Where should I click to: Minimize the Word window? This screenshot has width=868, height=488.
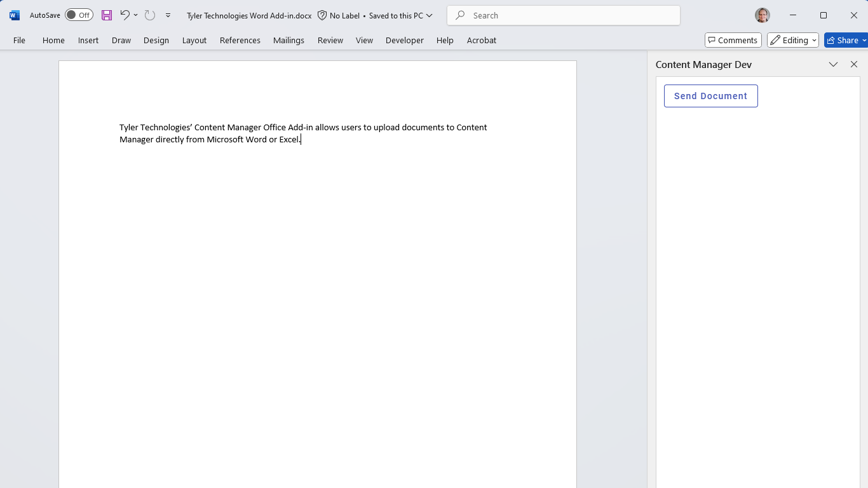(x=793, y=15)
